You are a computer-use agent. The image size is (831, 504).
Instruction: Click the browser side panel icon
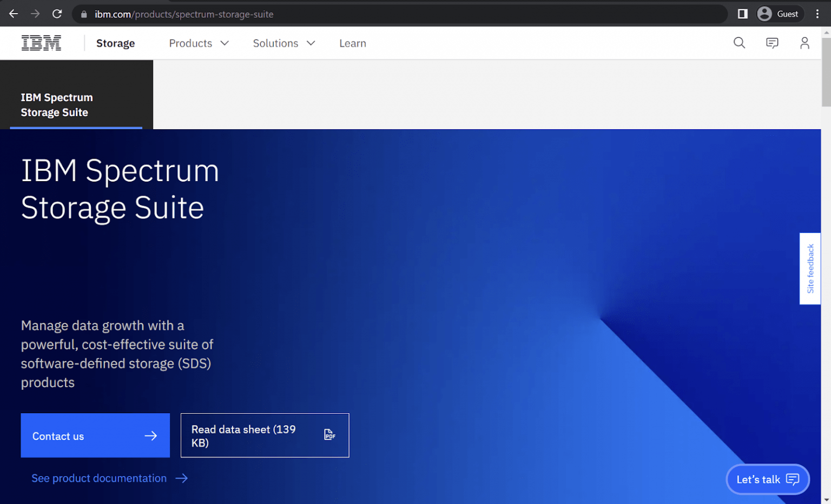(742, 14)
